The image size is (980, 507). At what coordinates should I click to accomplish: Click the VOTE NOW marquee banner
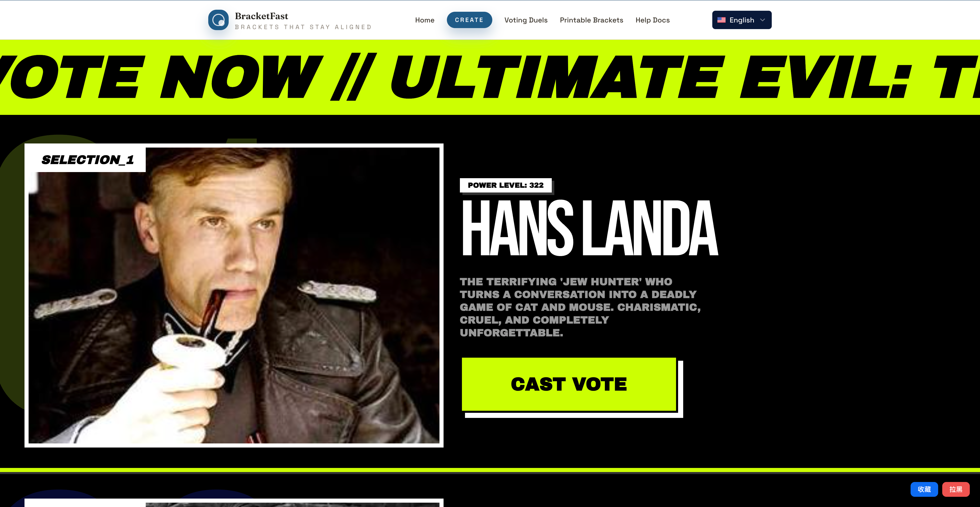click(490, 77)
